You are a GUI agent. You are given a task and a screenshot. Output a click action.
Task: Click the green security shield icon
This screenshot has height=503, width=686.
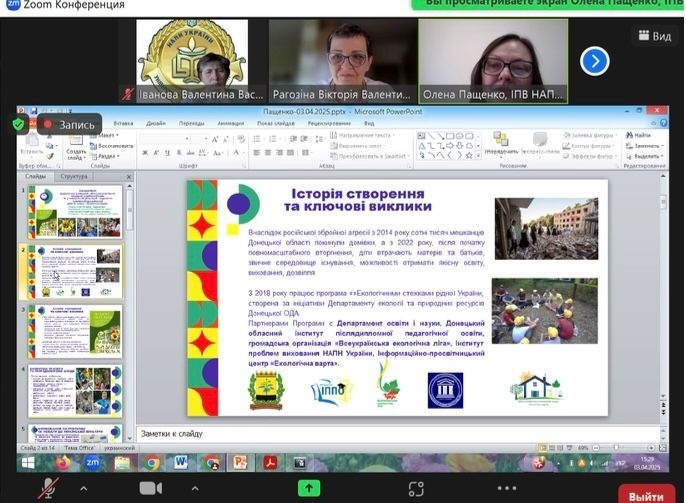(18, 124)
